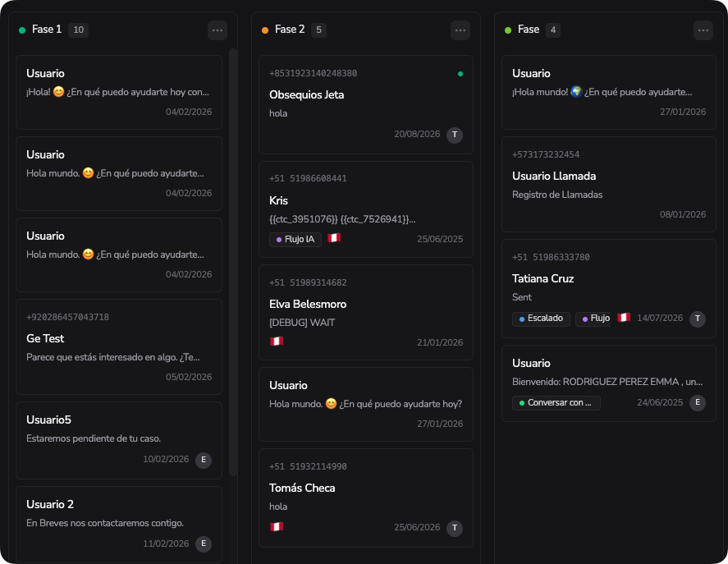
Task: Open the Usuario Llamada card
Action: [x=609, y=185]
